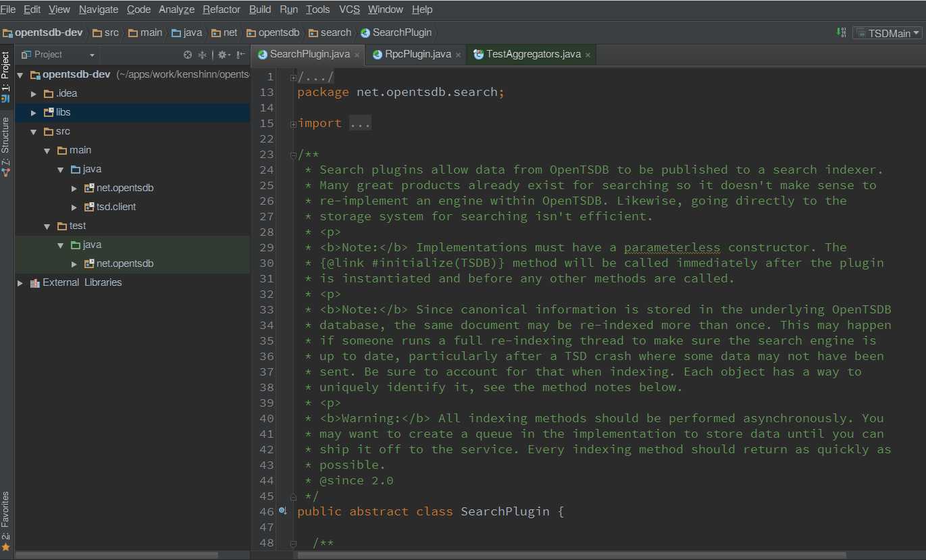Toggle the Favorites tool window sidebar tab
The width and height of the screenshot is (926, 560).
click(6, 521)
